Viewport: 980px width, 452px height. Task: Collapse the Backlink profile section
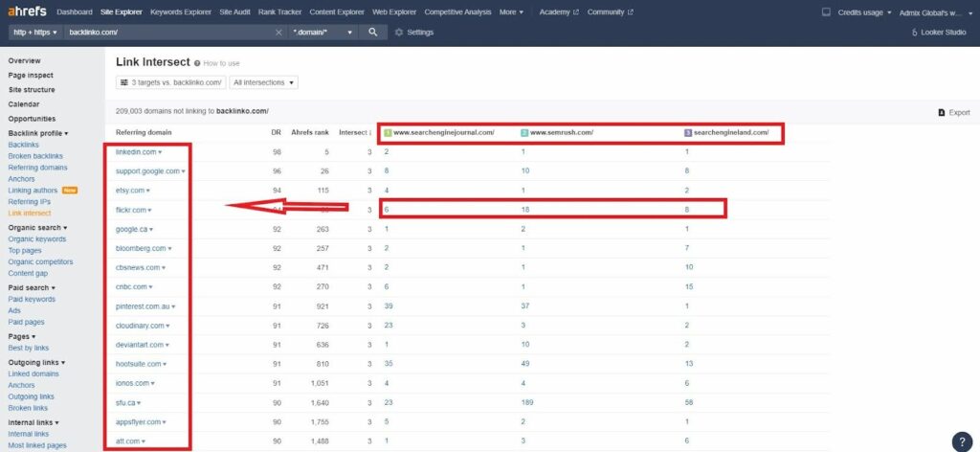38,133
